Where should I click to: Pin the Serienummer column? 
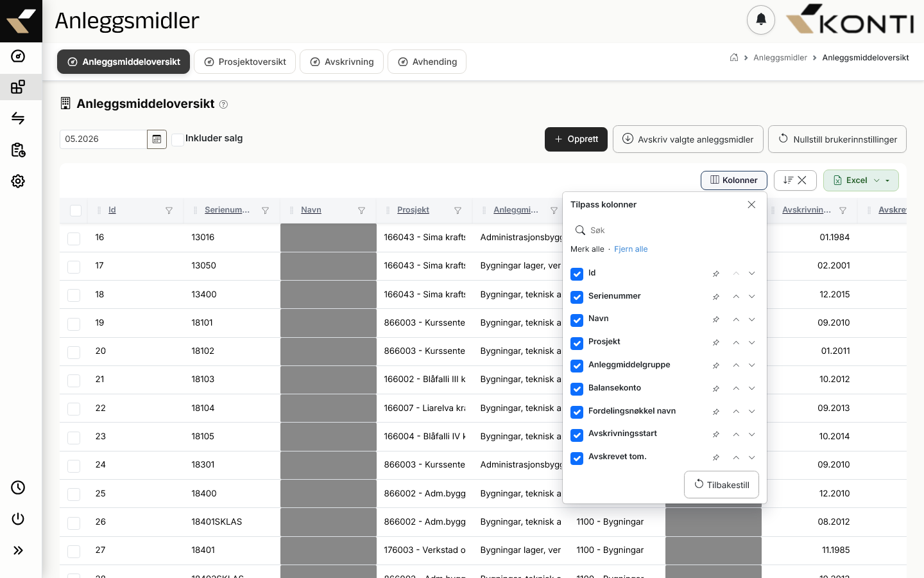coord(716,297)
